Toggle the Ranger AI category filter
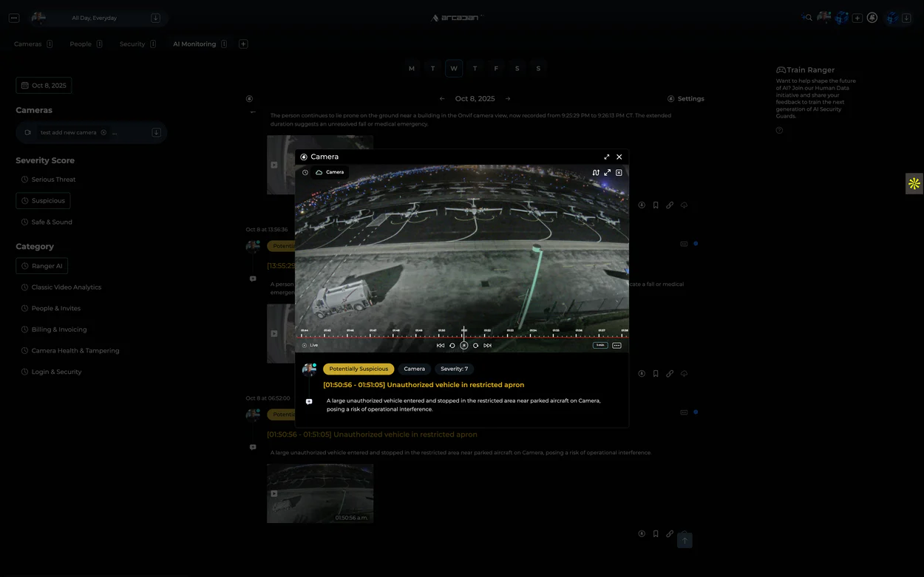Viewport: 924px width, 577px height. tap(41, 266)
